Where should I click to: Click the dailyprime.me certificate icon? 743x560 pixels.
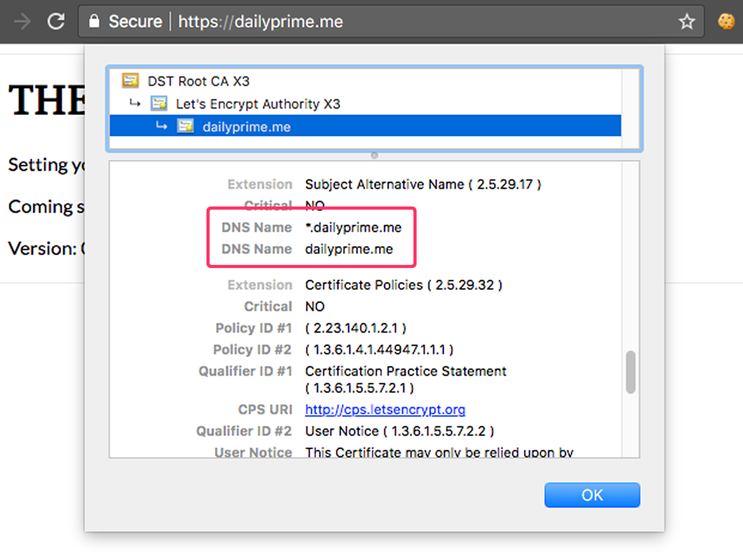[185, 126]
